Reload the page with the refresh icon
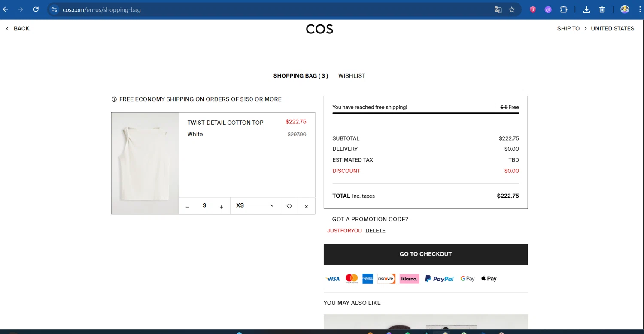Viewport: 644px width, 334px height. (36, 9)
